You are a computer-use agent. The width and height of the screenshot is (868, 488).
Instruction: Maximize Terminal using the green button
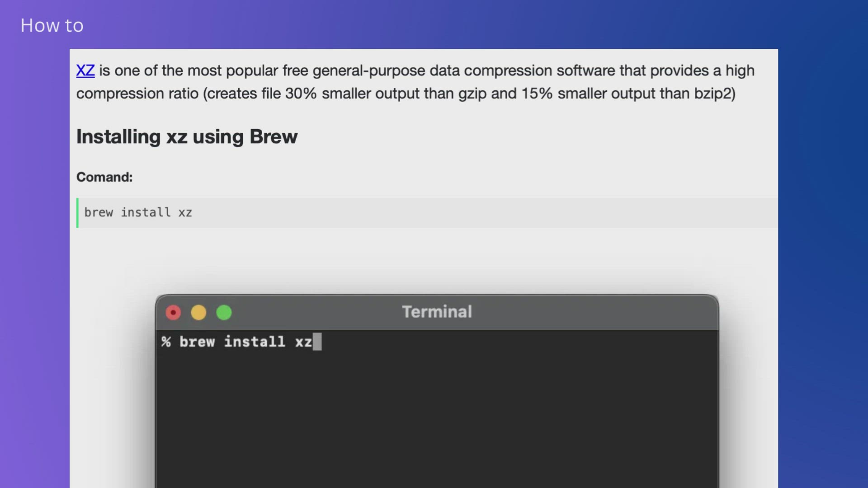pyautogui.click(x=224, y=312)
